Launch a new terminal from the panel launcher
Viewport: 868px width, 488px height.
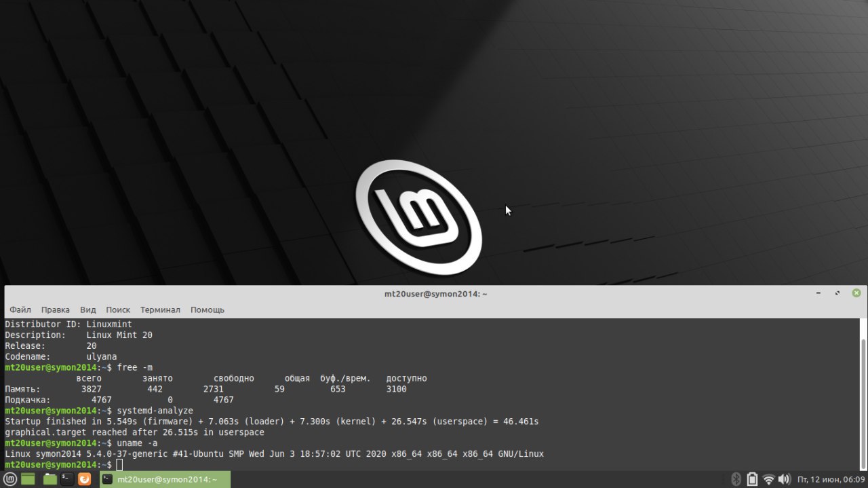pos(67,479)
